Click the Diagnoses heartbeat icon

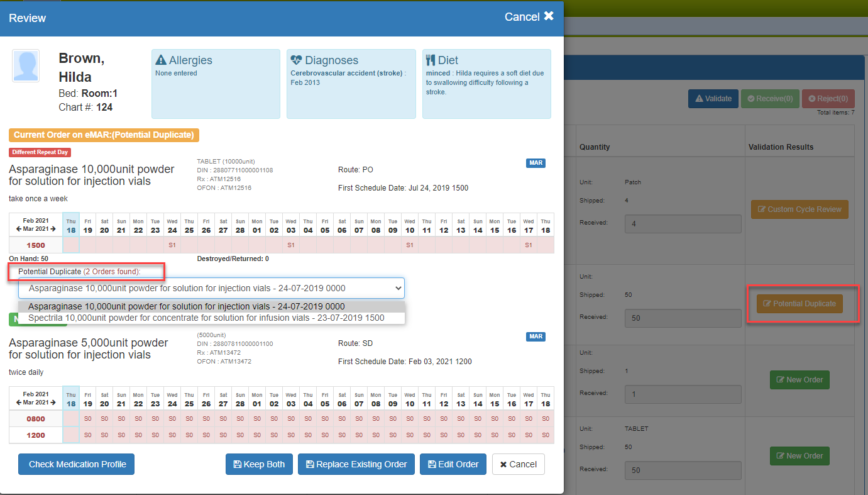tap(297, 60)
